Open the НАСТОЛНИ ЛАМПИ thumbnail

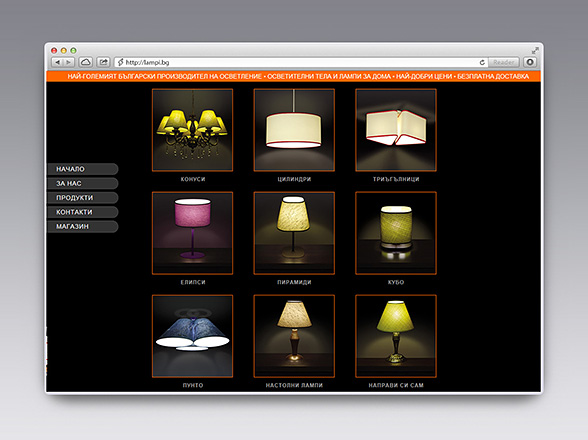pyautogui.click(x=294, y=336)
